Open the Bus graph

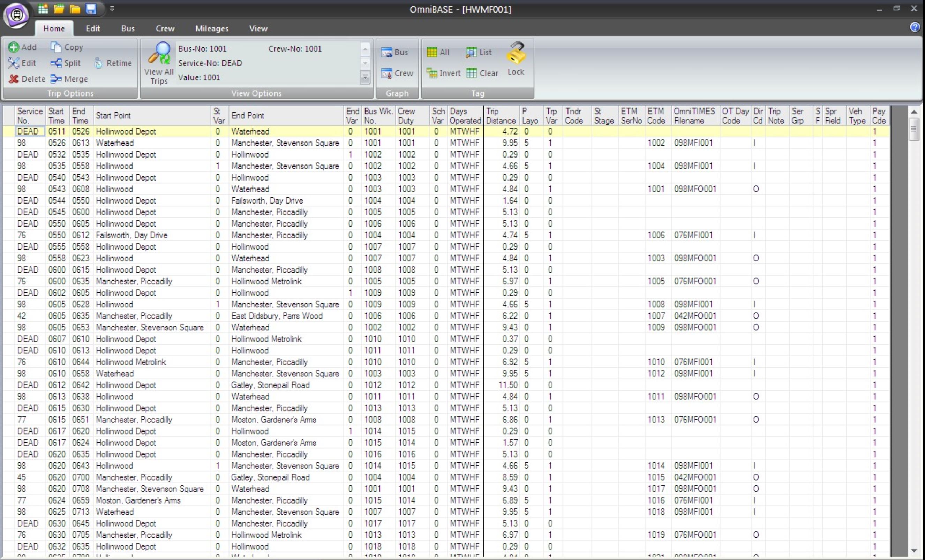(x=395, y=52)
